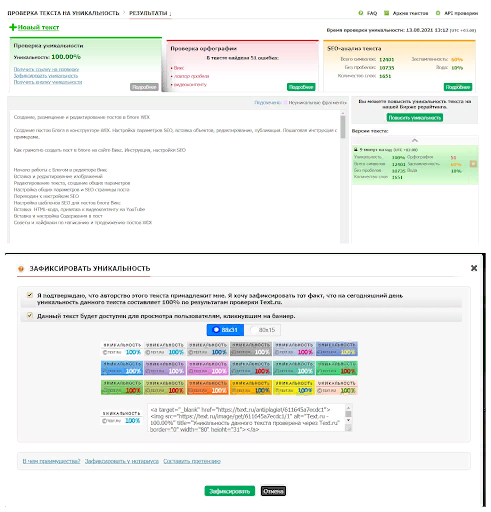Viewport: 491px width, 512px height.
Task: Select the teal-gray banner with red 100%
Action: (x=251, y=368)
